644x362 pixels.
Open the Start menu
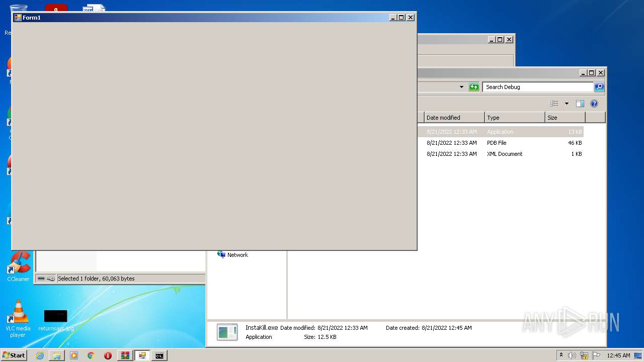tap(14, 355)
